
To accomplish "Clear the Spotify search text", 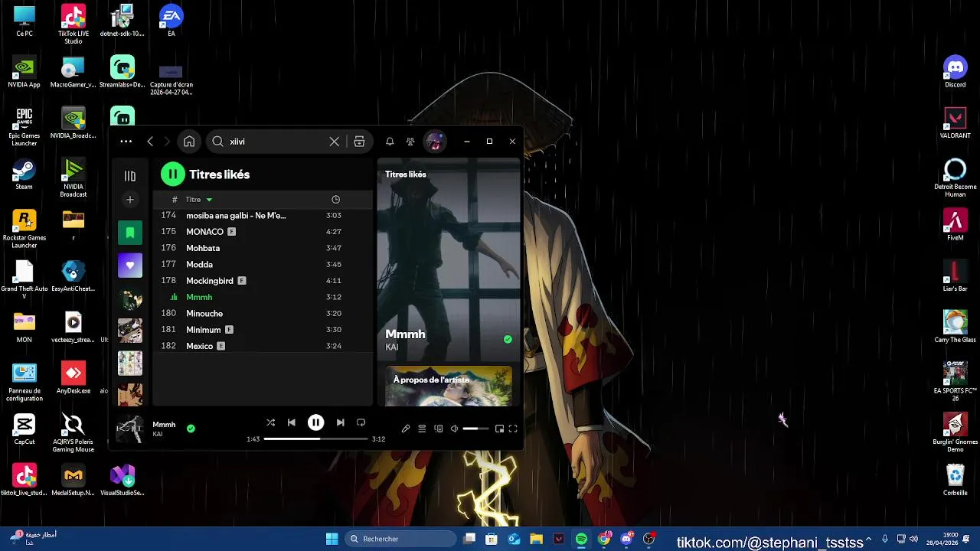I will pos(335,142).
